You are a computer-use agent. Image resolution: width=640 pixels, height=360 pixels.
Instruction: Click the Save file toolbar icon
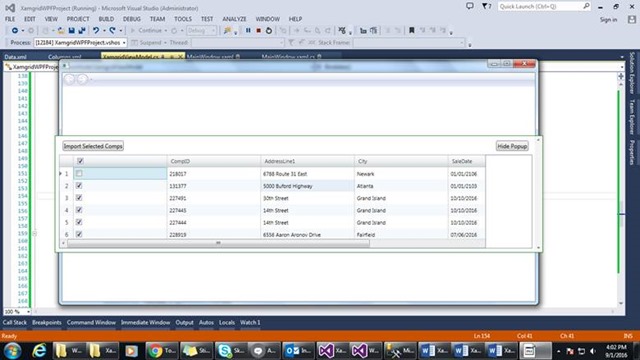point(71,31)
